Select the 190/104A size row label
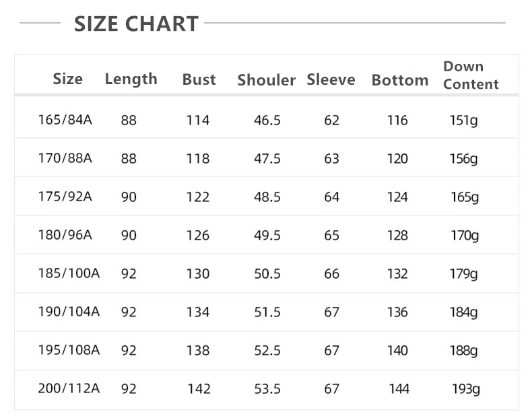Image resolution: width=532 pixels, height=416 pixels. tap(69, 311)
